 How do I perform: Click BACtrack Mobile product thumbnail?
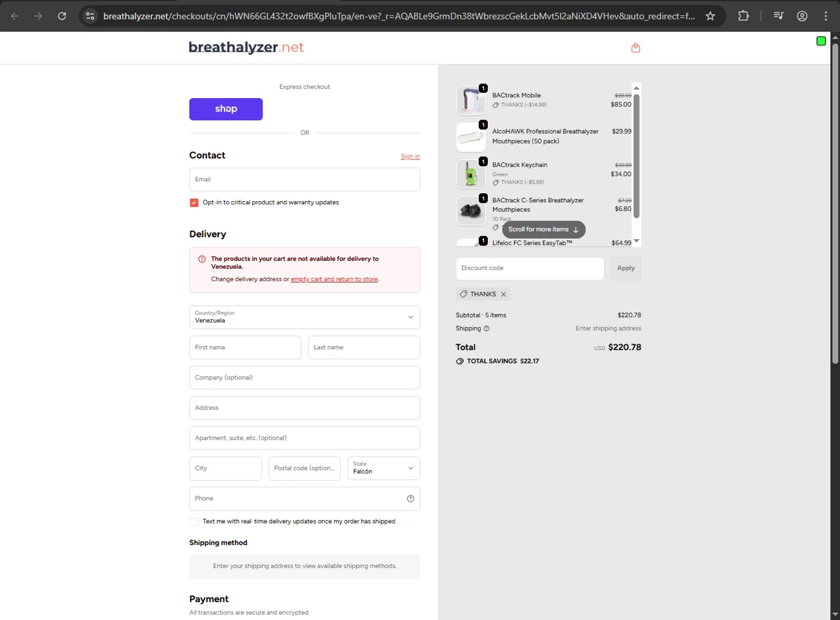tap(471, 100)
